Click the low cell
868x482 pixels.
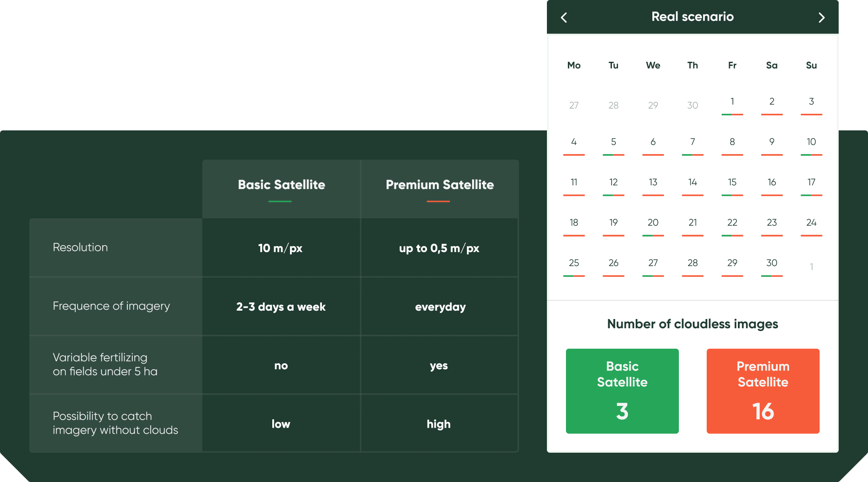click(281, 423)
